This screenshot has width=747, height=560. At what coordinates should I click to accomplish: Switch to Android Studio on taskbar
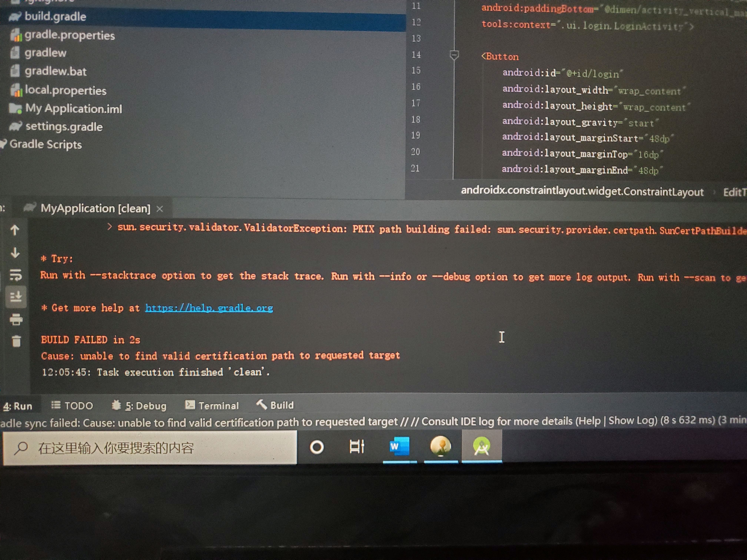click(x=482, y=447)
